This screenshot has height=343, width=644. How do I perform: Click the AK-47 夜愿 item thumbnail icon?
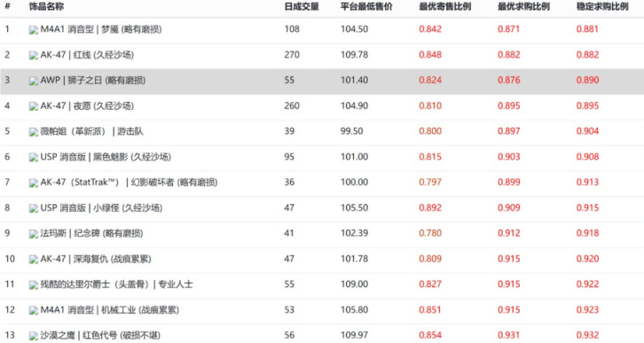point(34,106)
